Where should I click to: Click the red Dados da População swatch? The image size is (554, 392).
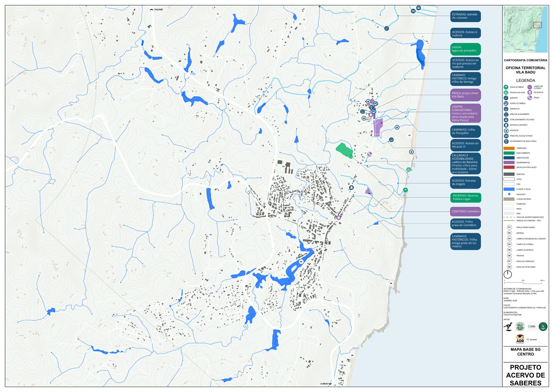coord(509,167)
